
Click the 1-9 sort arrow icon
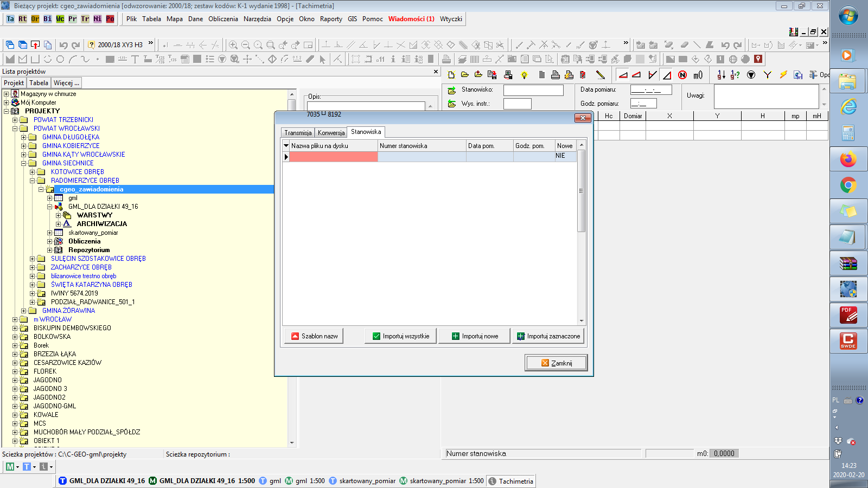[x=721, y=75]
